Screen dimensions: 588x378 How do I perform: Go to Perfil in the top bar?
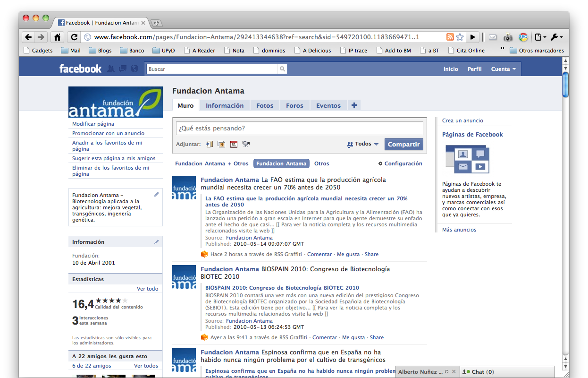click(x=475, y=69)
